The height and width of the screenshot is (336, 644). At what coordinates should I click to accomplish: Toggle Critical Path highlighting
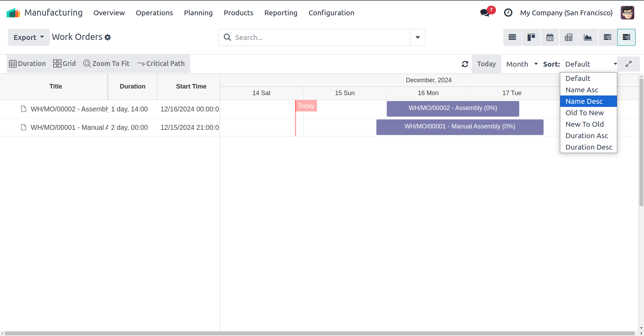click(x=161, y=64)
